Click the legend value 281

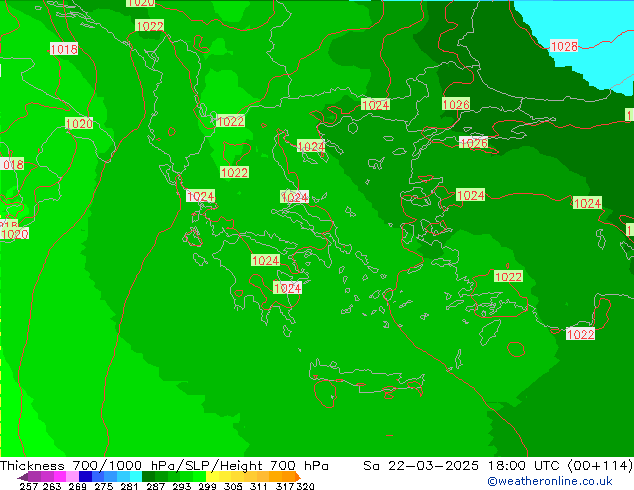[129, 486]
